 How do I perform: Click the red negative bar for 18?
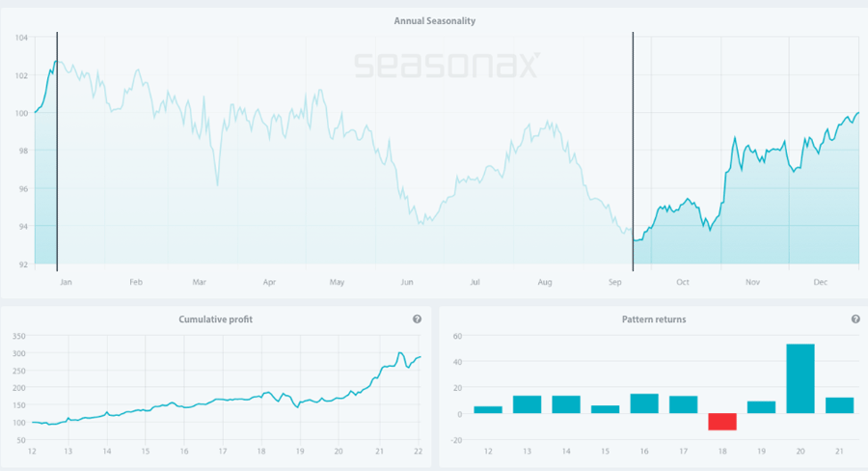tap(722, 422)
